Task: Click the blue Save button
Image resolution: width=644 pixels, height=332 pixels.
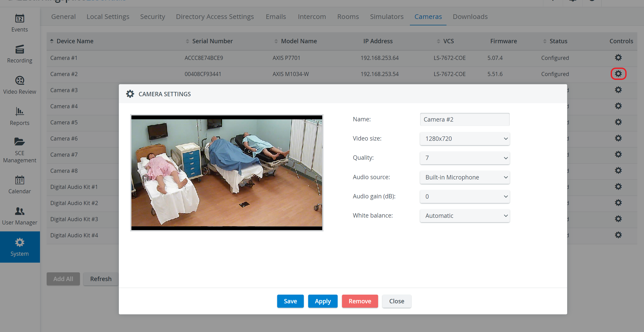Action: [290, 301]
